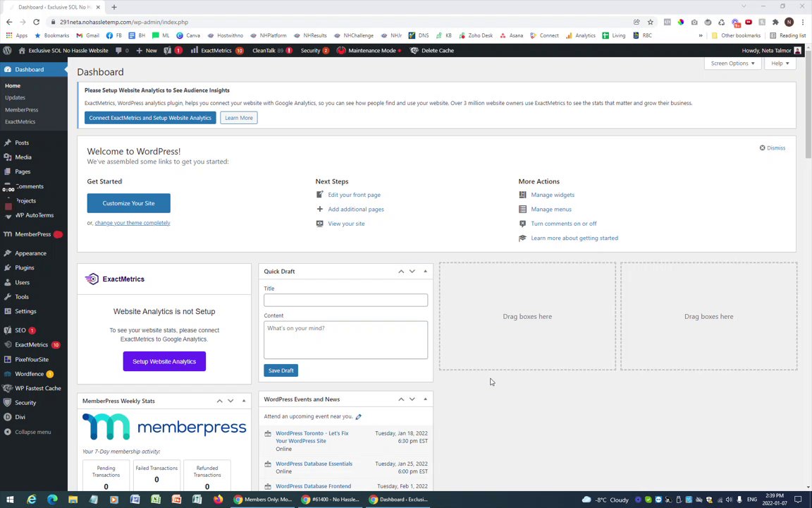Image resolution: width=812 pixels, height=508 pixels.
Task: Open File Explorer from the taskbar
Action: [x=73, y=500]
